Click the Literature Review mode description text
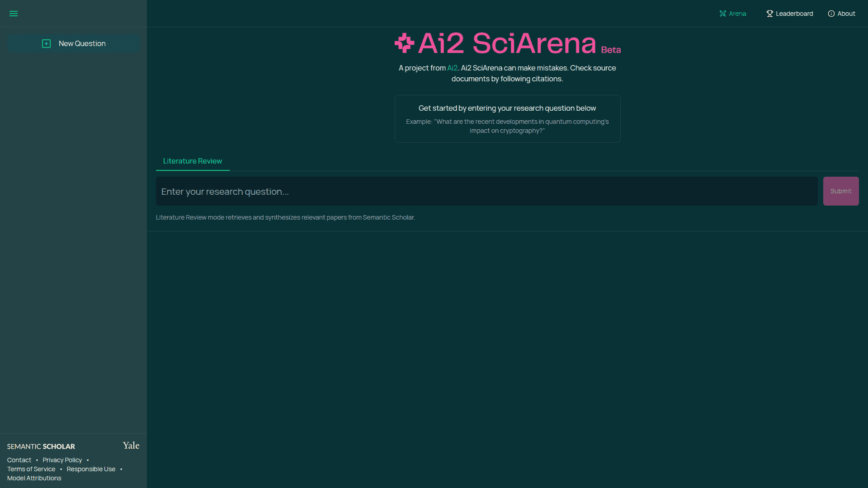This screenshot has width=868, height=488. click(x=285, y=217)
